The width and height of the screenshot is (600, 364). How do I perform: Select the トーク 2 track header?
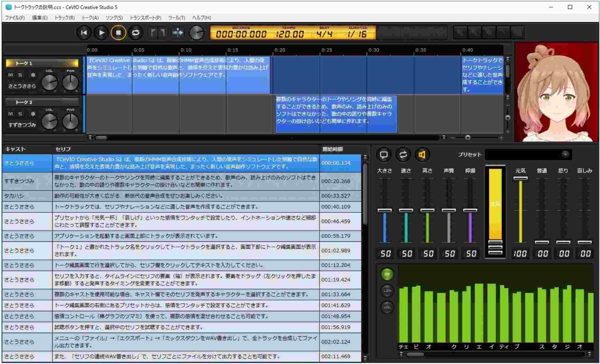tap(42, 102)
